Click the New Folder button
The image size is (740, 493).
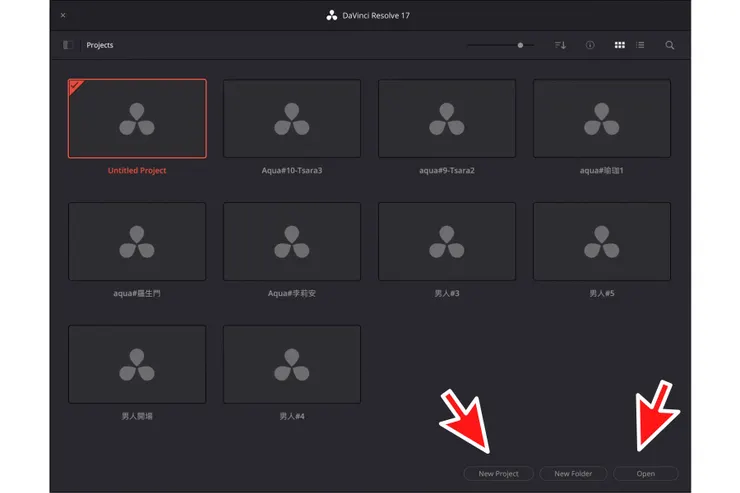pyautogui.click(x=573, y=473)
